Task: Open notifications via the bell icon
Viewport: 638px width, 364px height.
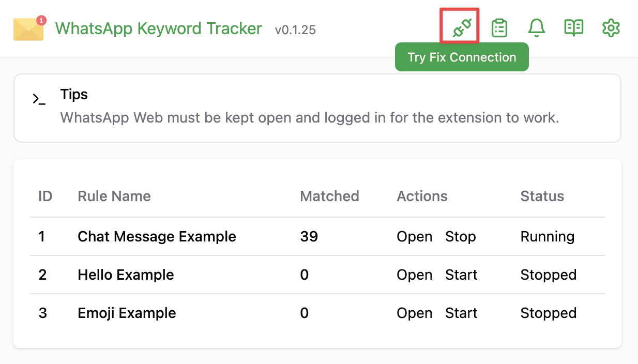Action: point(537,28)
